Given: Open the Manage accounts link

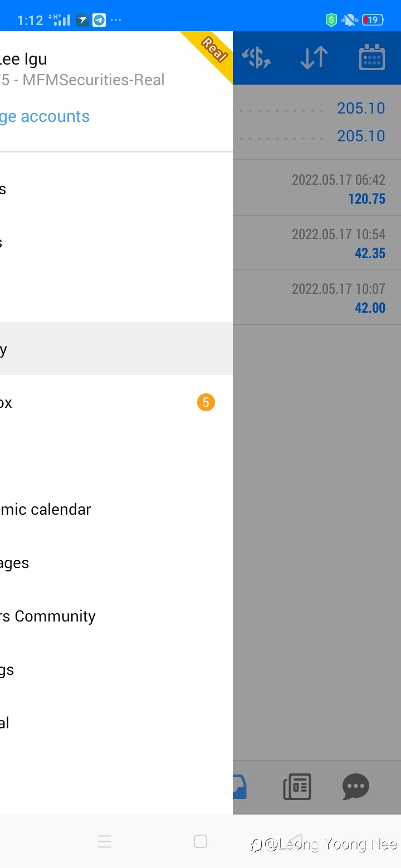Looking at the screenshot, I should (45, 116).
